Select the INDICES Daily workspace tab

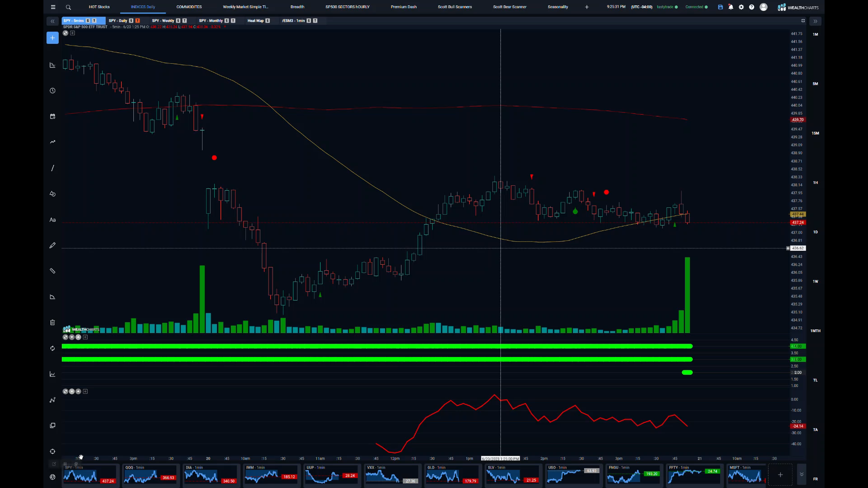click(143, 7)
